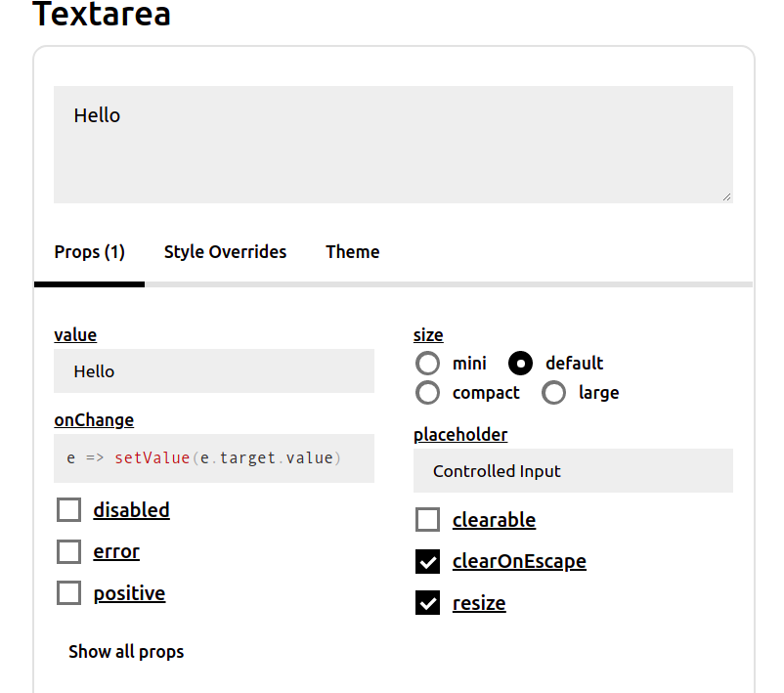Click the onChange prop label

[x=94, y=420]
